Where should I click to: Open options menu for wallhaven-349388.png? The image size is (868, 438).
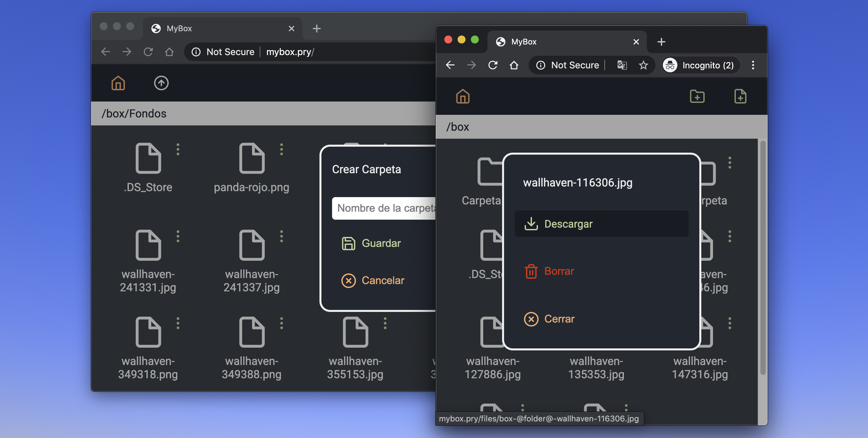[281, 323]
